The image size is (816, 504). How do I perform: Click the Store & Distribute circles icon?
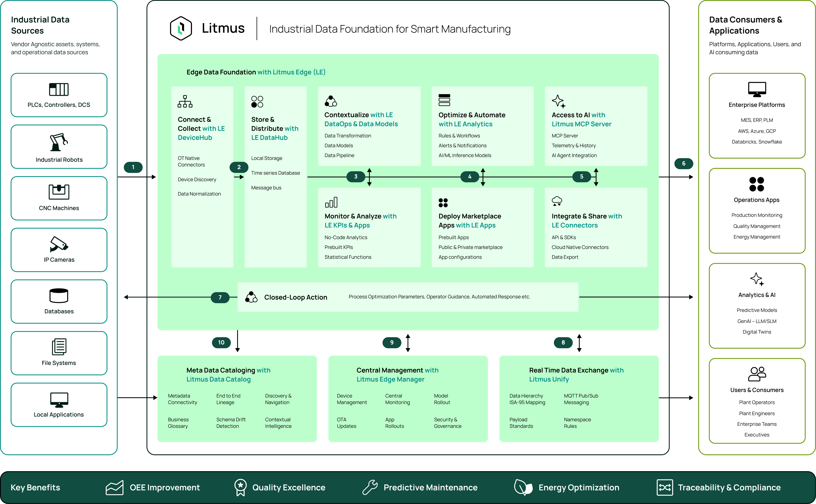pyautogui.click(x=257, y=102)
